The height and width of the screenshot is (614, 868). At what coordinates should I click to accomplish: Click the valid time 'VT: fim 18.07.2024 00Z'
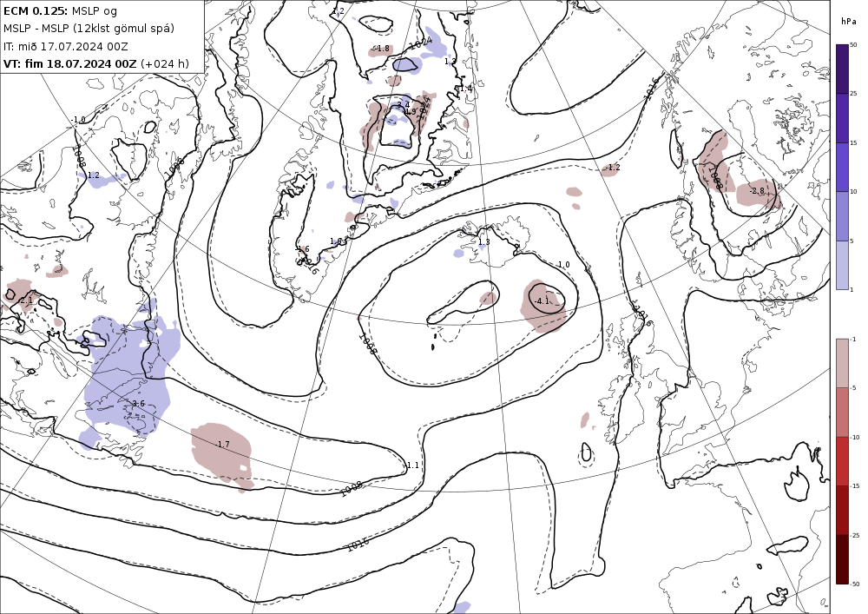coord(69,63)
